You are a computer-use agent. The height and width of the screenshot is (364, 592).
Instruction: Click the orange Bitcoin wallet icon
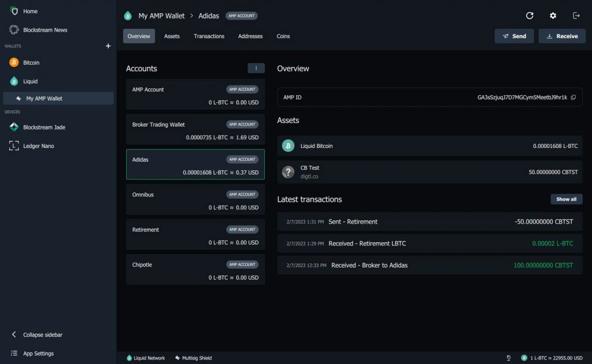point(14,62)
